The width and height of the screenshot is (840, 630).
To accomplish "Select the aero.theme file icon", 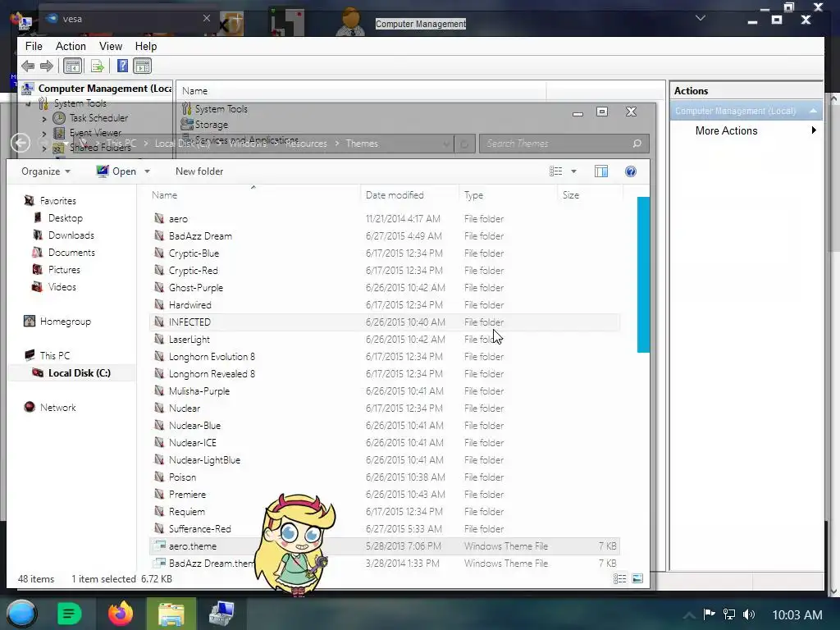I will [x=159, y=546].
